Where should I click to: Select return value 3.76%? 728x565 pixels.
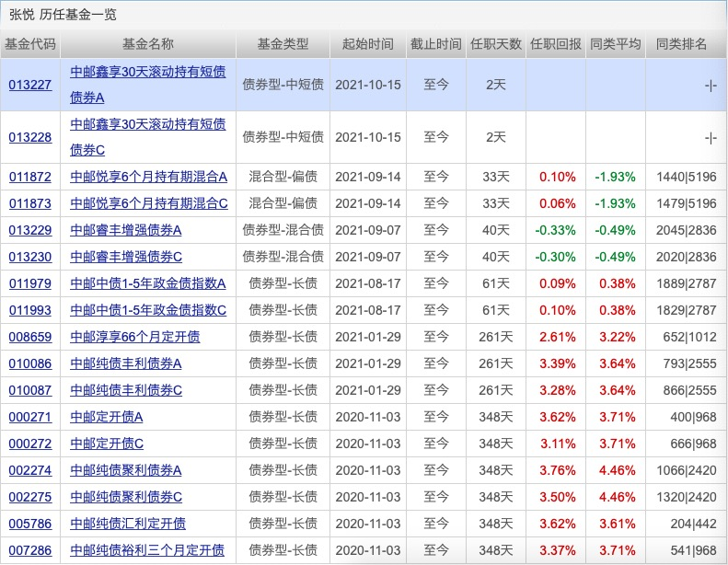coord(558,470)
